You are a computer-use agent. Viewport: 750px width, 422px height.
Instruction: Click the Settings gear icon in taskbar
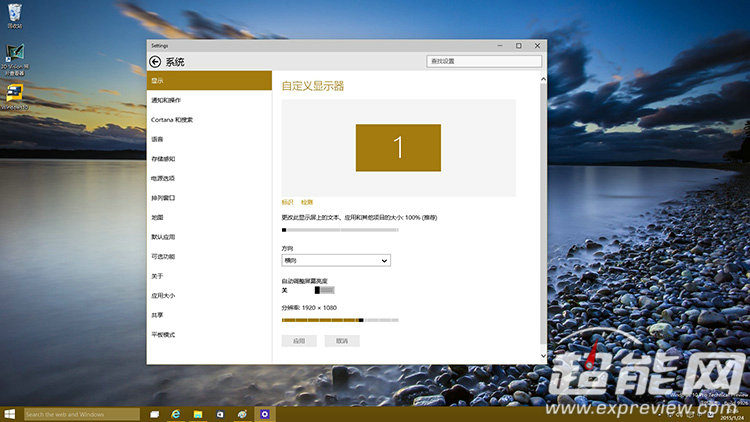pos(264,413)
